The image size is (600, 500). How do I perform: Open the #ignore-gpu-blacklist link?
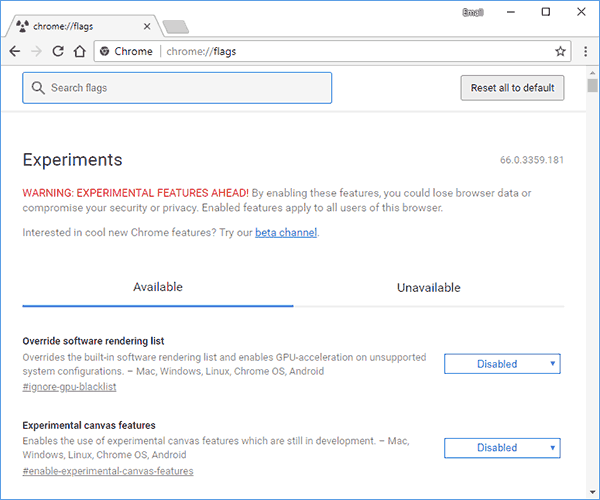tap(69, 387)
